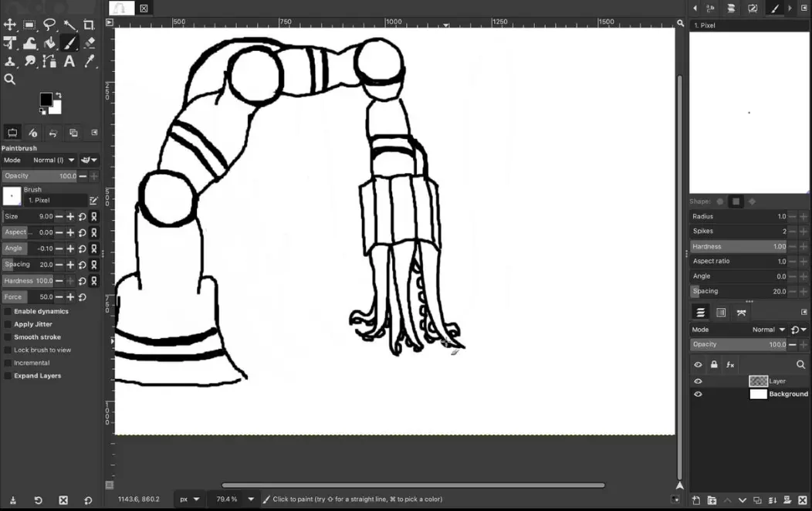
Task: Open the Channels tab in layers panel
Action: [x=721, y=311]
